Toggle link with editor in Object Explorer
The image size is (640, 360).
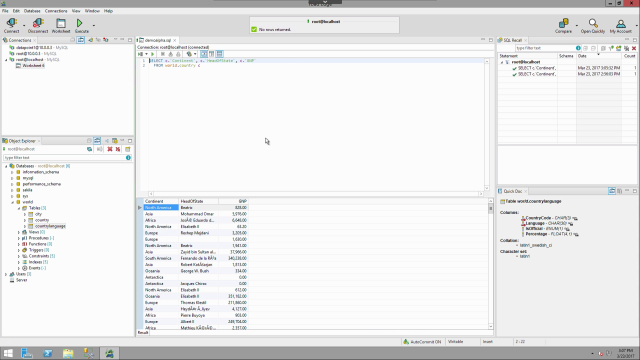click(x=97, y=141)
